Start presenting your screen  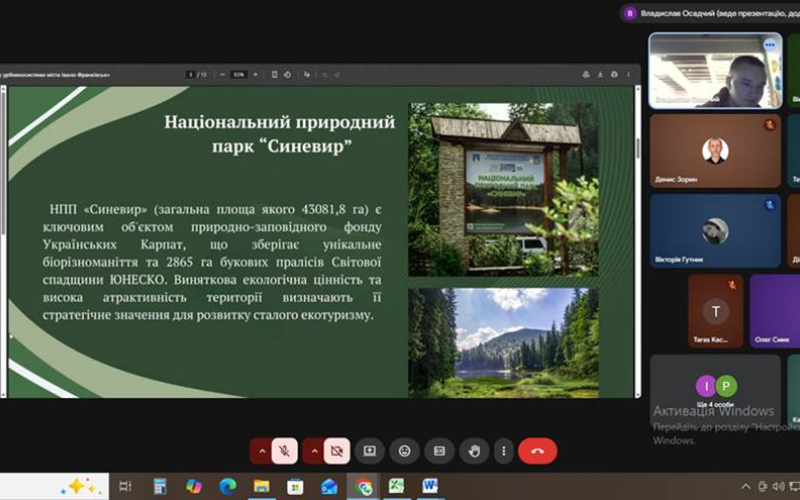369,451
